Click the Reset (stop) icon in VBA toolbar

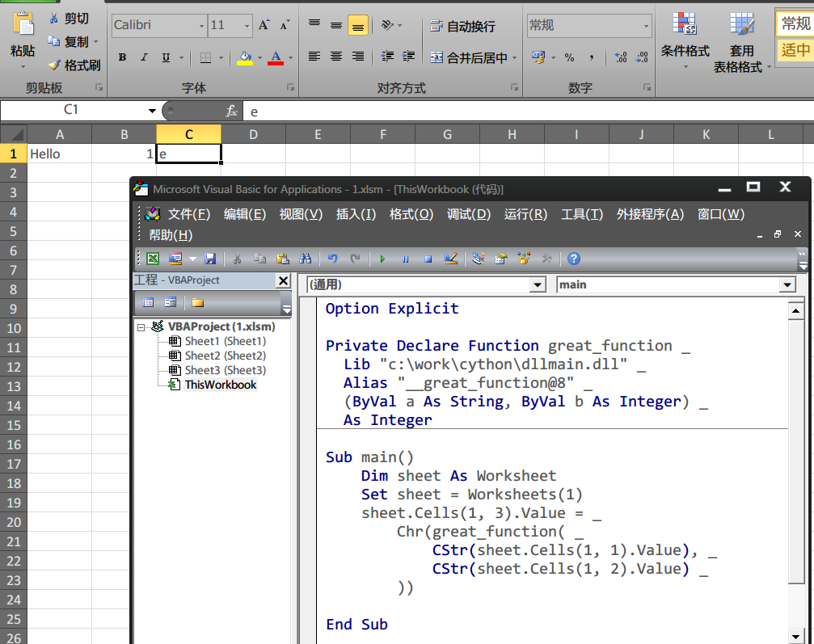428,259
